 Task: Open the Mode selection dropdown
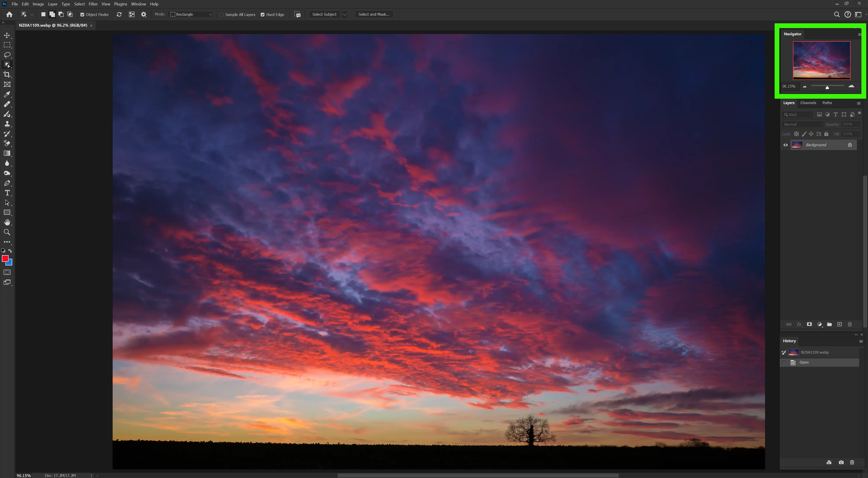tap(190, 14)
